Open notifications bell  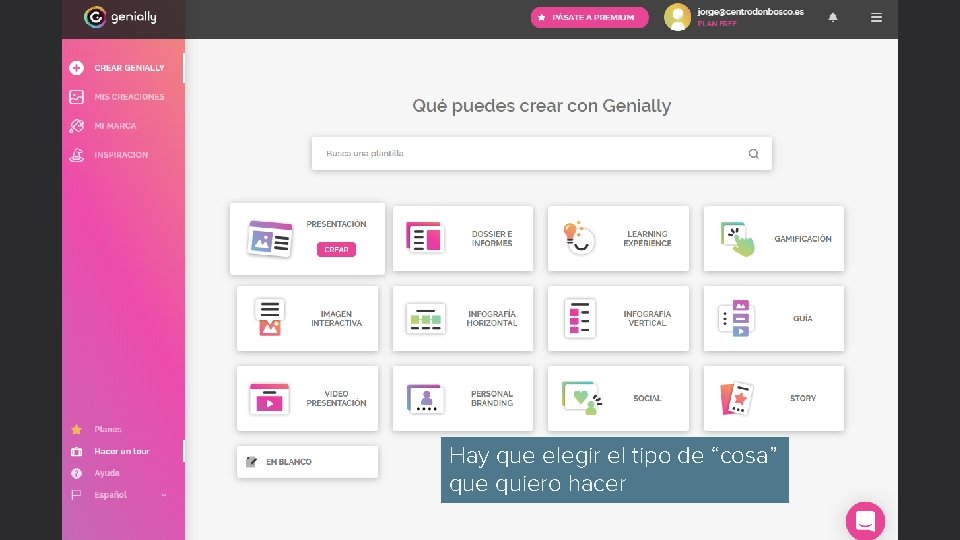pos(833,17)
